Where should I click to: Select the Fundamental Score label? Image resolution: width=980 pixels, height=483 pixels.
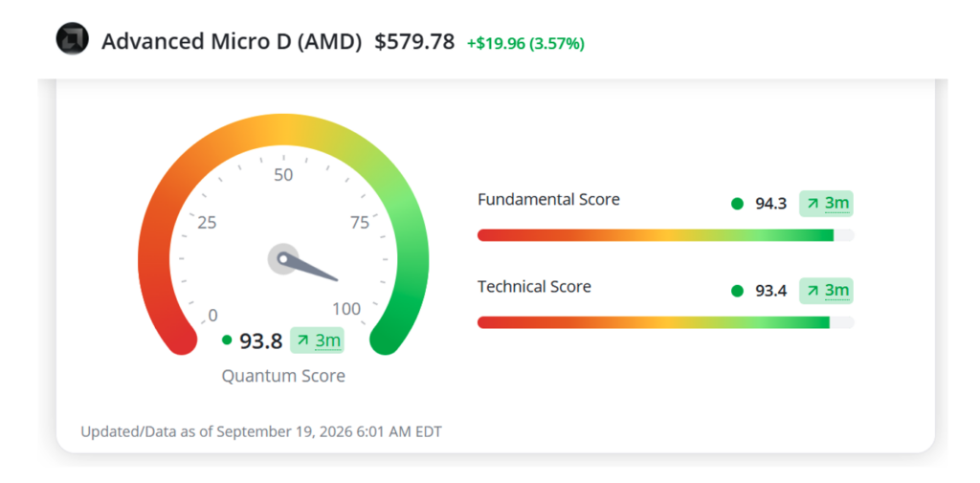coord(548,199)
